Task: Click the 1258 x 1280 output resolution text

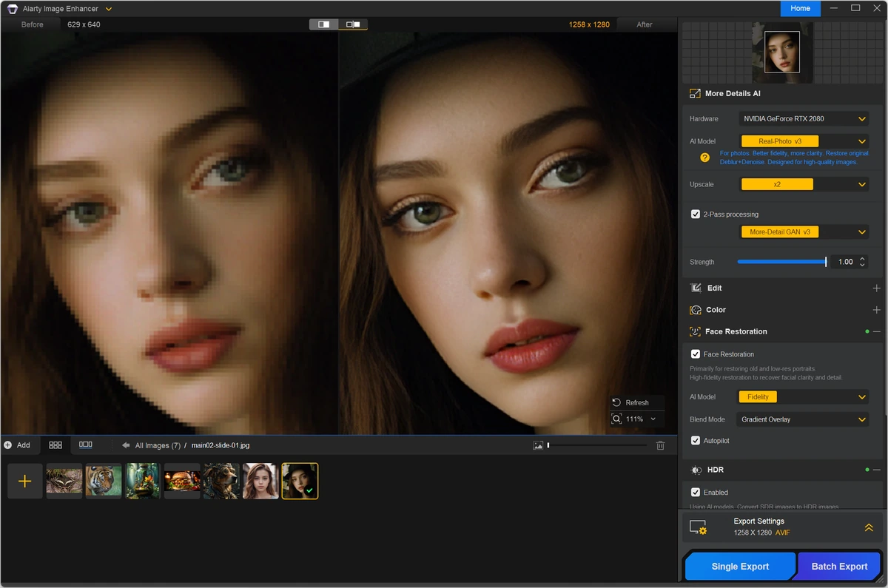Action: pos(589,24)
